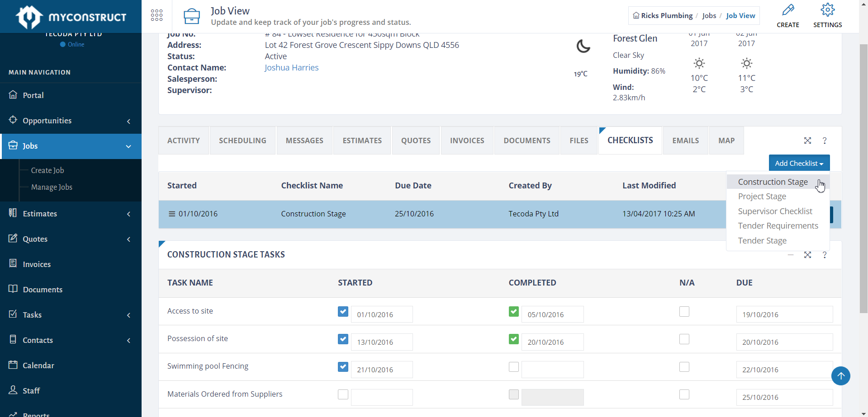Click Jobs breadcrumb link
This screenshot has width=868, height=417.
[x=709, y=15]
